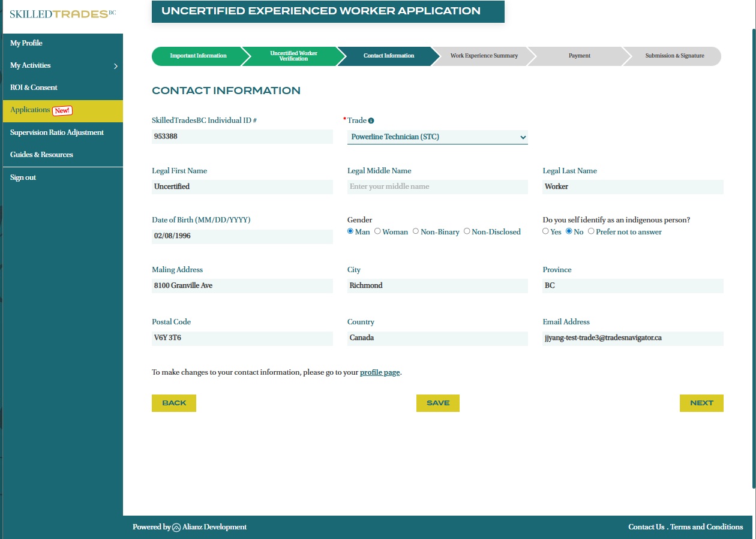Go to Uncertified Worker Verification step

293,56
